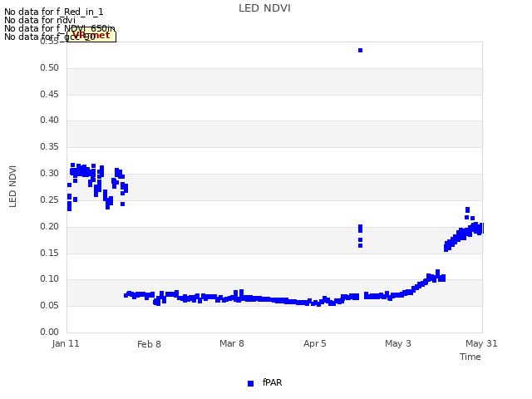
Task: Click the outlier data point near 0.53
Action: [360, 50]
